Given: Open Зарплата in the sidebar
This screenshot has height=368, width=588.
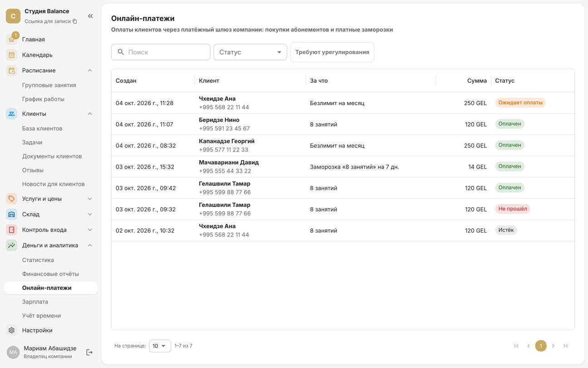Looking at the screenshot, I should pyautogui.click(x=35, y=302).
